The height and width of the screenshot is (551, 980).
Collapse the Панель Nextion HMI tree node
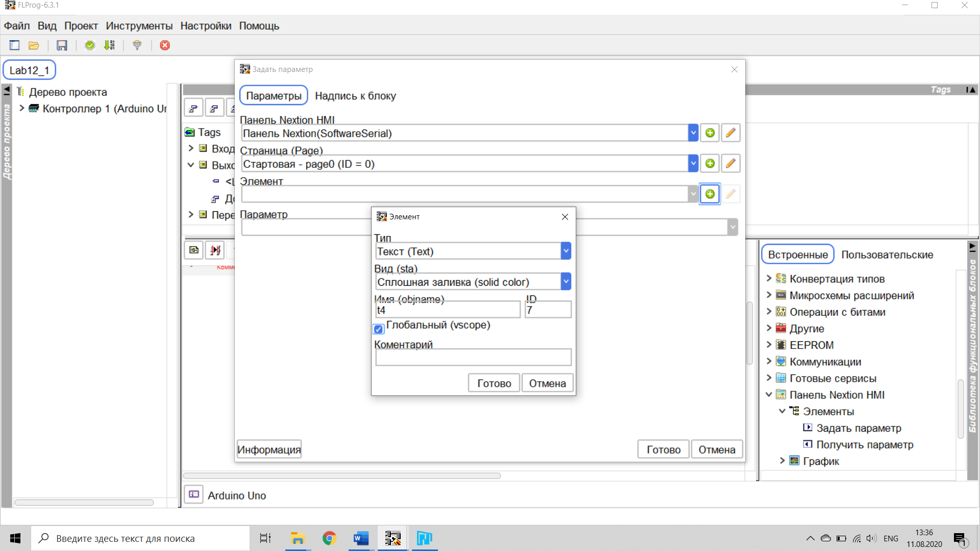tap(769, 395)
